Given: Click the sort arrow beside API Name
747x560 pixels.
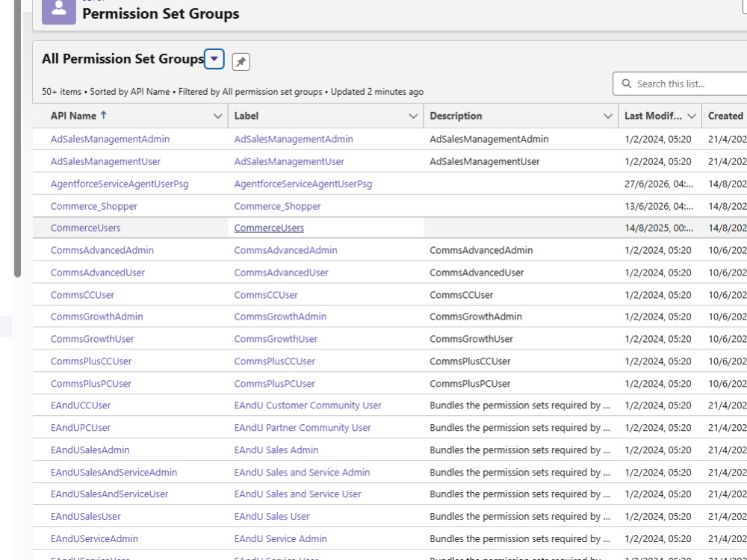Looking at the screenshot, I should (104, 115).
